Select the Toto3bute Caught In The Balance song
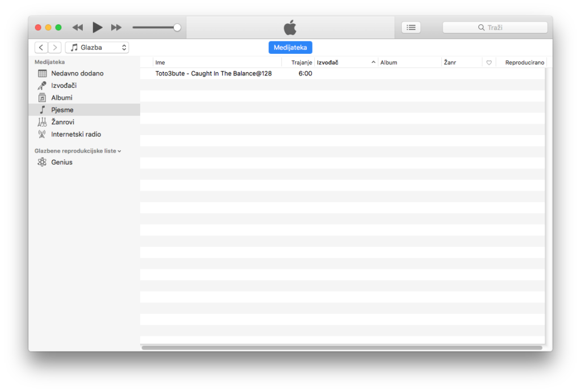 coord(213,74)
